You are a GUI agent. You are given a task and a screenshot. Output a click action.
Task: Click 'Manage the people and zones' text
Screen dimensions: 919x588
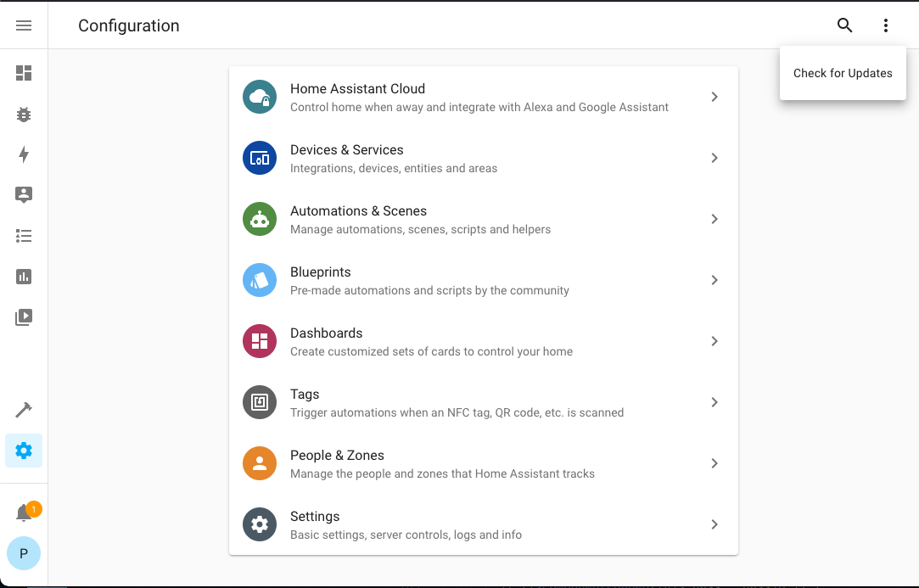coord(442,473)
